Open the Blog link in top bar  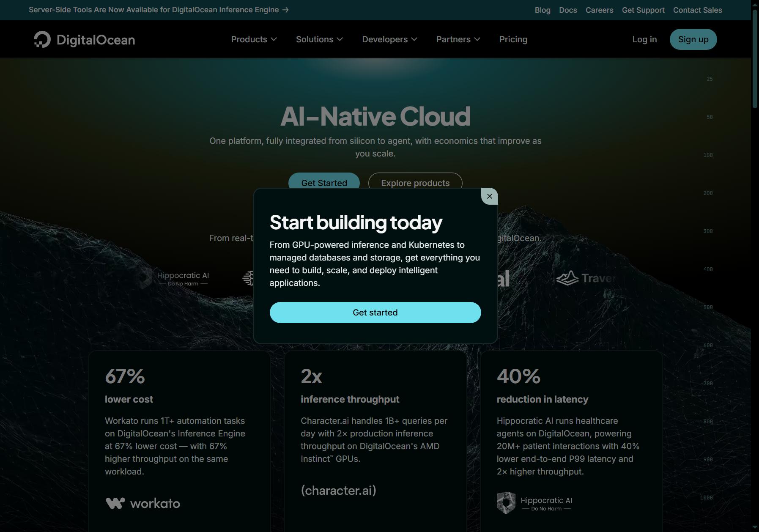tap(543, 10)
